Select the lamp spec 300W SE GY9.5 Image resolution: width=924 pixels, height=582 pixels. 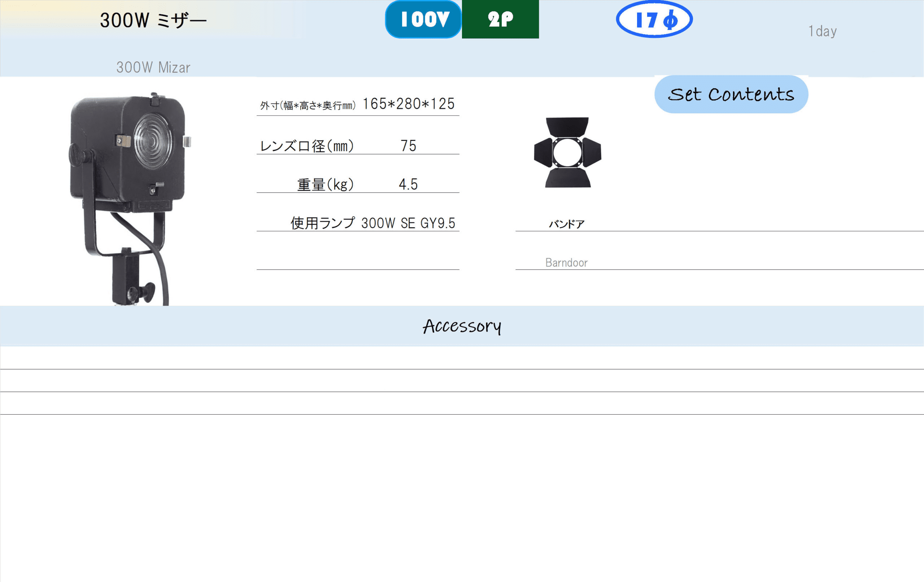408,223
